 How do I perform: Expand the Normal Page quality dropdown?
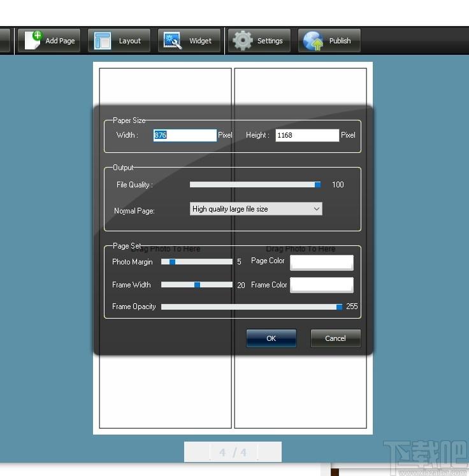click(x=256, y=209)
